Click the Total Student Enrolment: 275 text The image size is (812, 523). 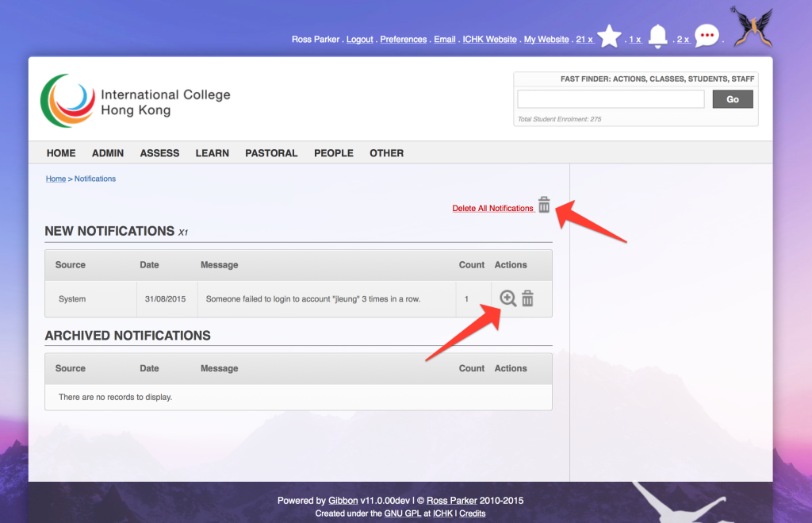coord(559,119)
